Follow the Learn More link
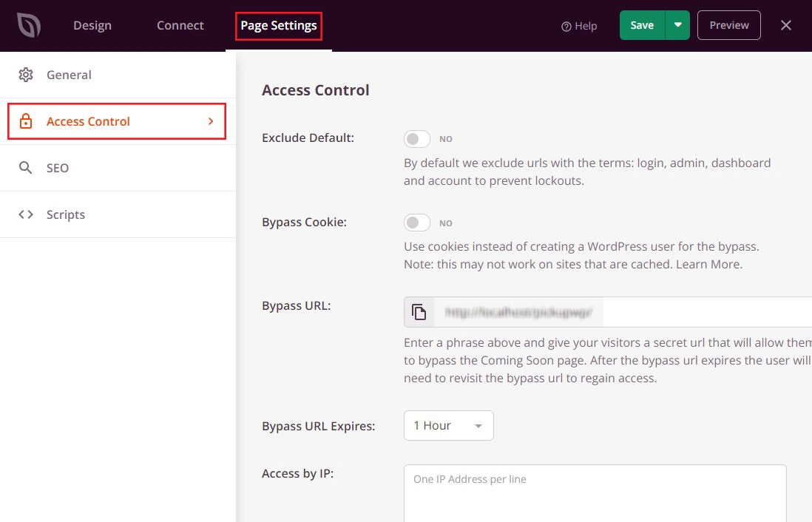The height and width of the screenshot is (522, 812). (x=708, y=264)
